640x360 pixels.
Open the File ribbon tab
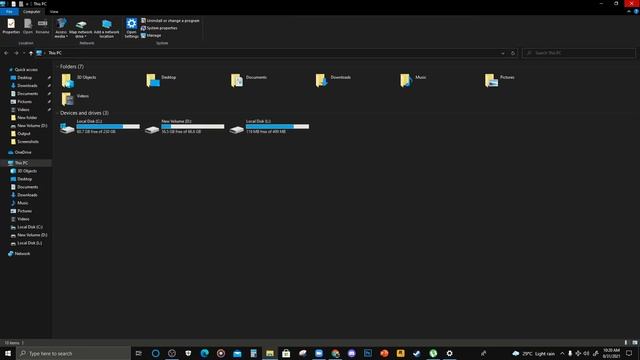click(9, 12)
